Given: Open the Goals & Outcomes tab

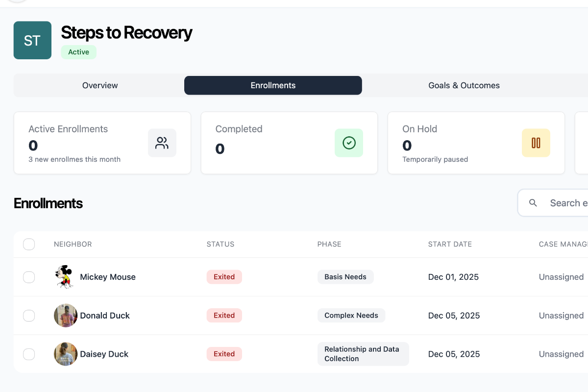Looking at the screenshot, I should pos(464,85).
